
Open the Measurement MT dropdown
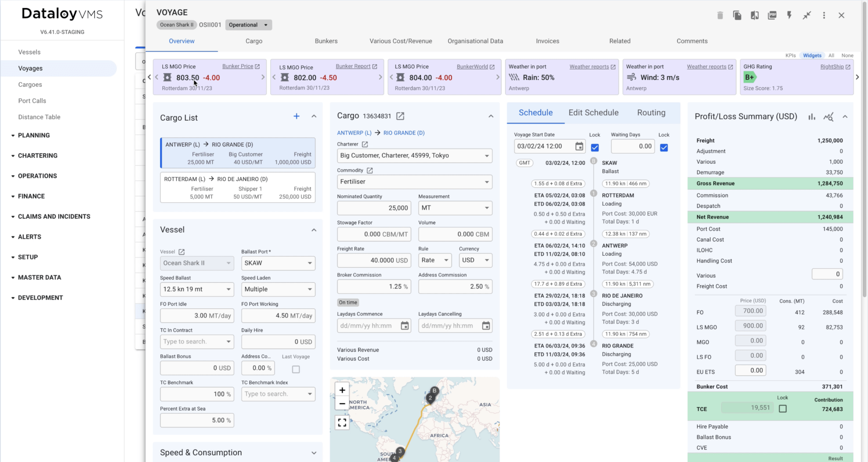pyautogui.click(x=455, y=208)
